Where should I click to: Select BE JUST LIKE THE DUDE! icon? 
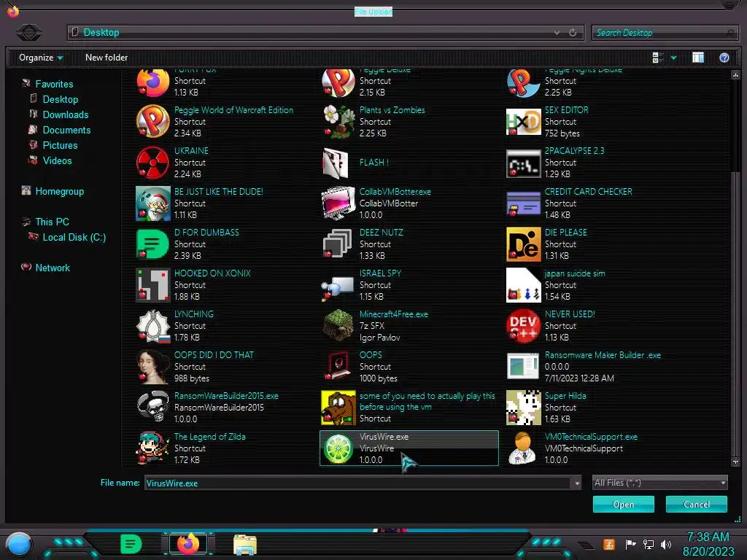(153, 203)
